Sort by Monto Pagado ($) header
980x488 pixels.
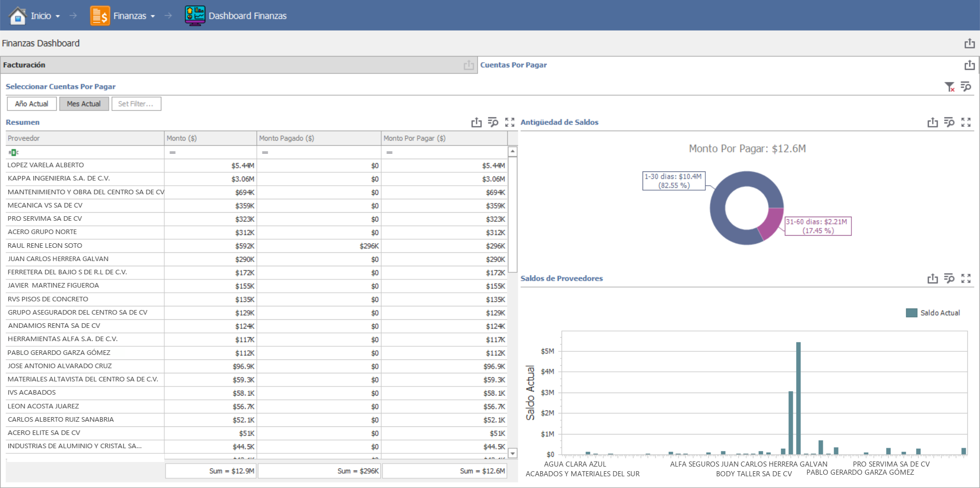319,138
